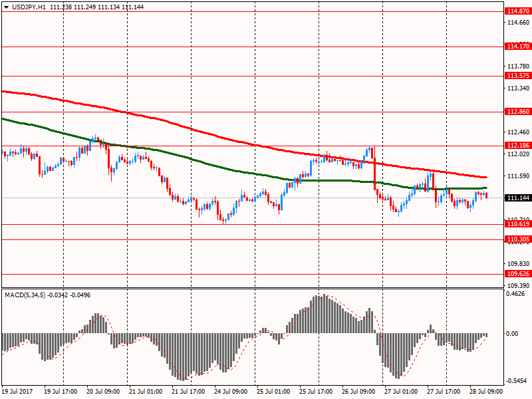Screen dimensions: 532x399
Task: Click the MACD scale value 0.4626
Action: point(515,294)
